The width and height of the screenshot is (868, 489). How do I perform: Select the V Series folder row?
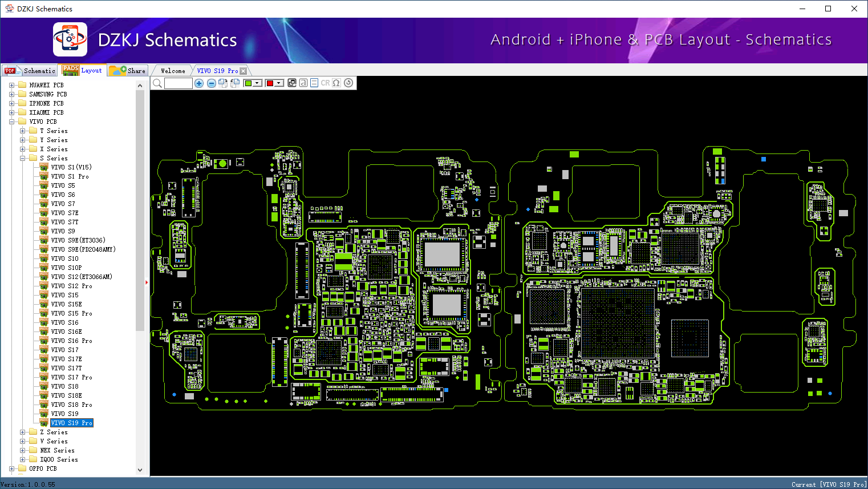tap(54, 441)
